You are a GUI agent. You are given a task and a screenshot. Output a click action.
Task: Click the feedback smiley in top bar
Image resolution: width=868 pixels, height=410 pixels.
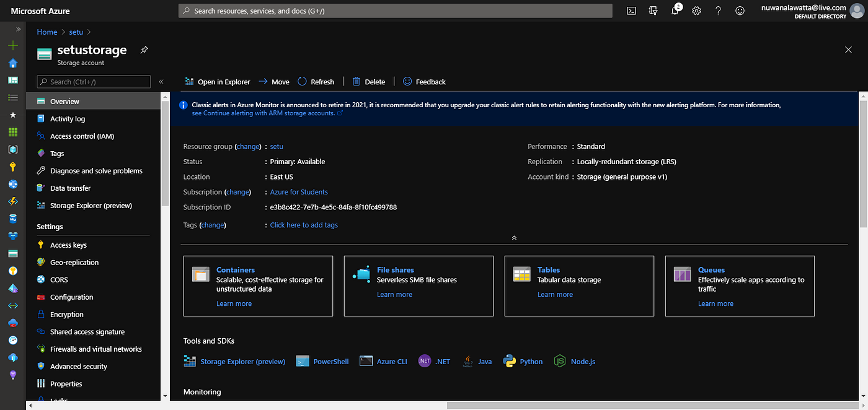coord(740,11)
